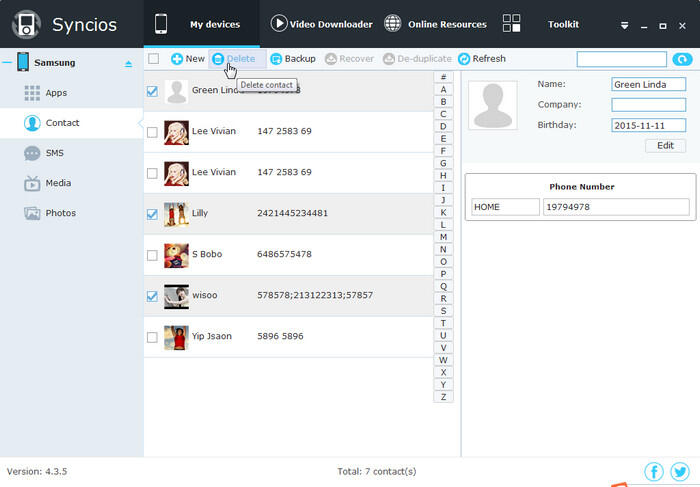Click the Facebook share icon

point(654,471)
